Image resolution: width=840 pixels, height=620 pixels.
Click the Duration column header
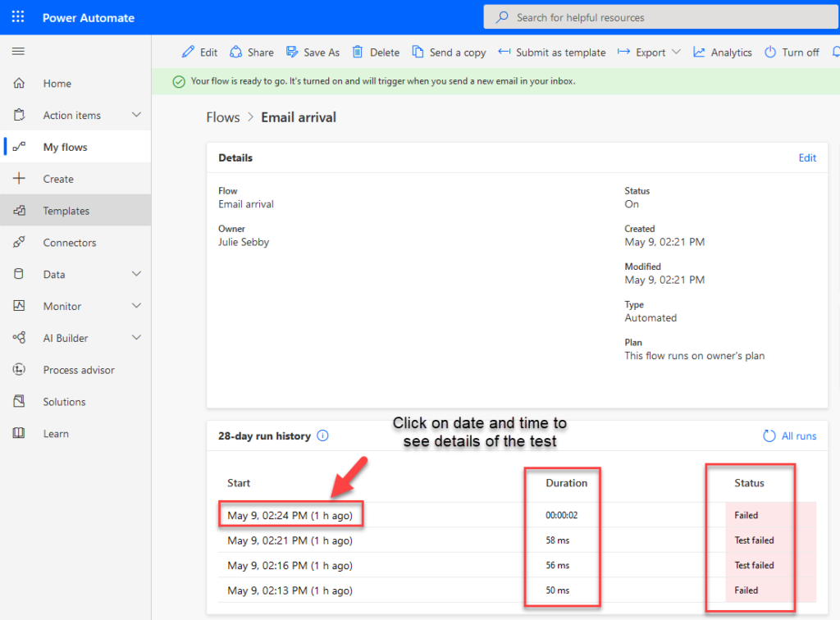[566, 483]
